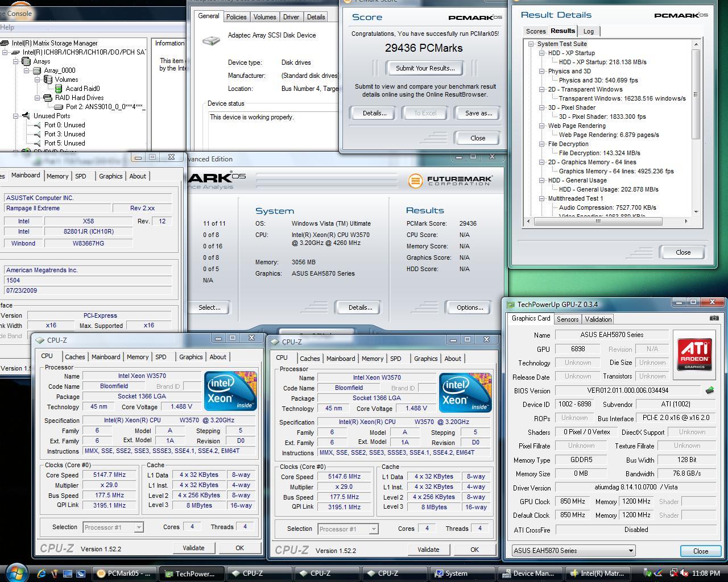
Task: Click the GPU-Z title bar icon
Action: [511, 305]
